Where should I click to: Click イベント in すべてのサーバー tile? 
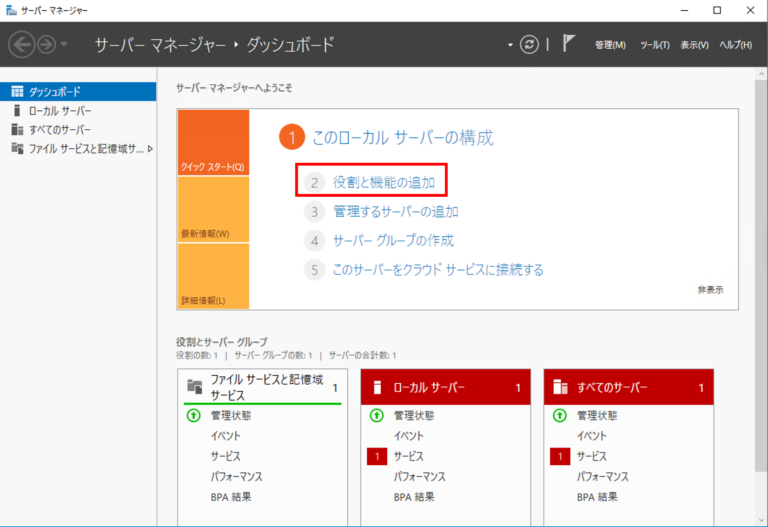click(x=592, y=436)
